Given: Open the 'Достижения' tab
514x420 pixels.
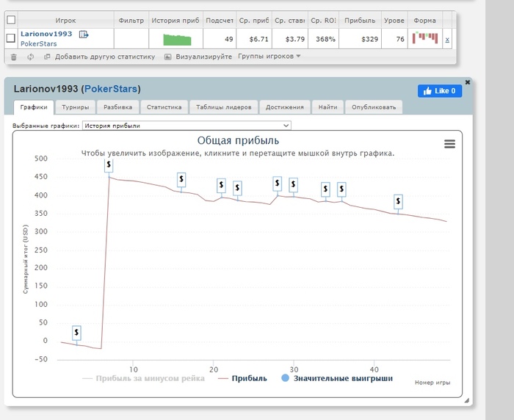Looking at the screenshot, I should (x=285, y=107).
